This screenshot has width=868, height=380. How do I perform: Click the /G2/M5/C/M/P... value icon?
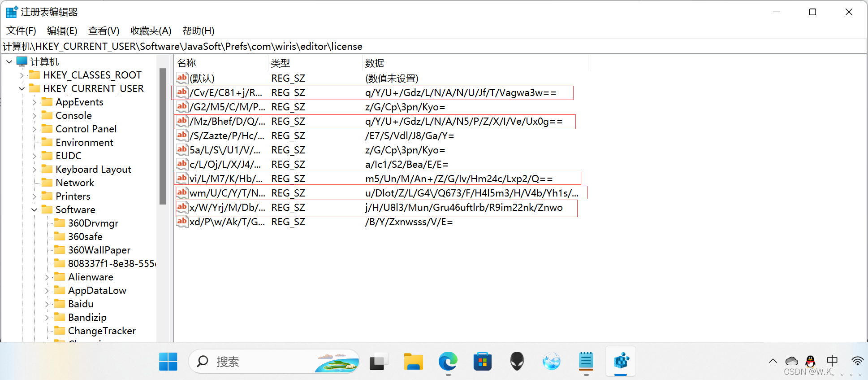pyautogui.click(x=182, y=106)
